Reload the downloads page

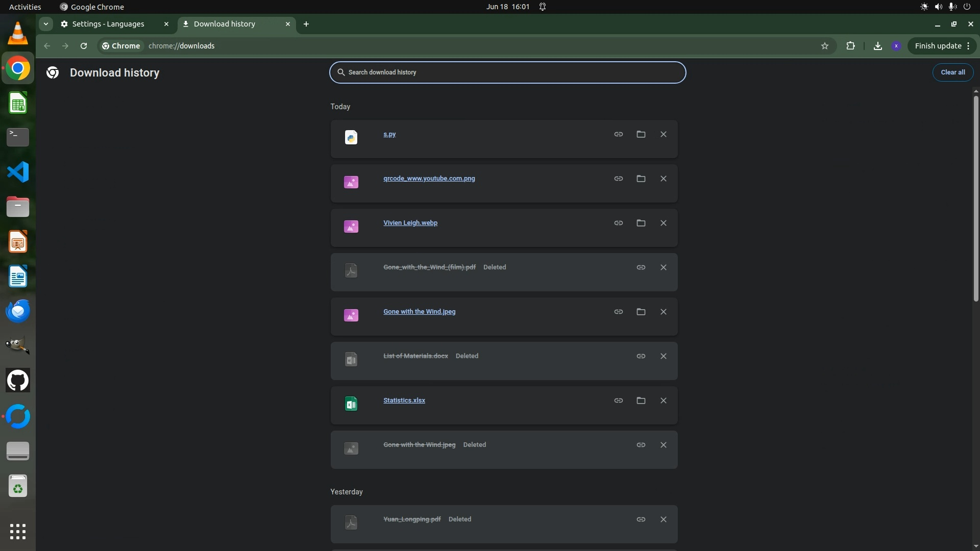coord(84,46)
